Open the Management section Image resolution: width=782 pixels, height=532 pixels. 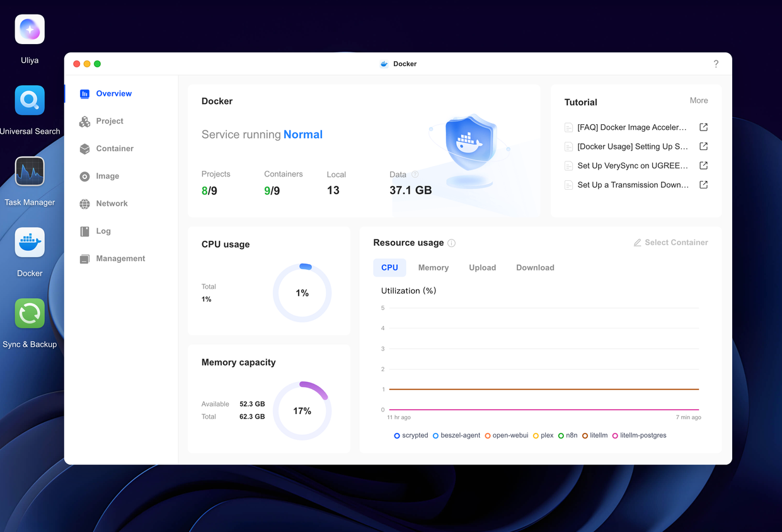121,259
